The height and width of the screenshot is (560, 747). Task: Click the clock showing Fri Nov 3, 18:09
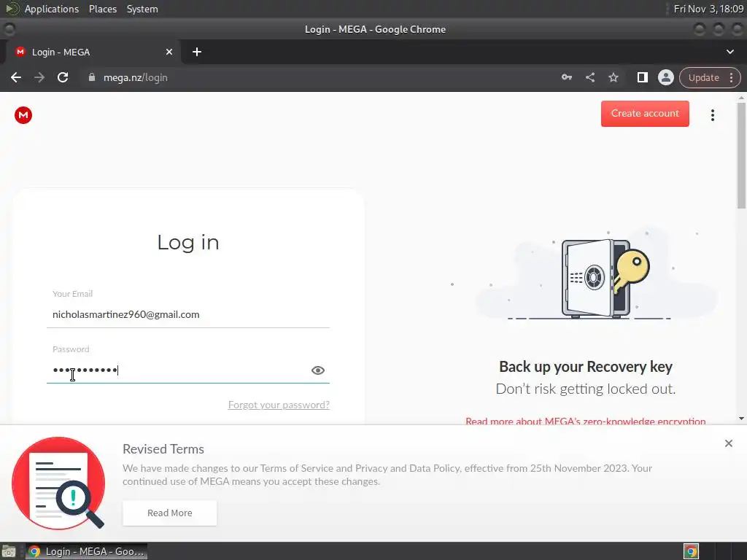coord(708,9)
